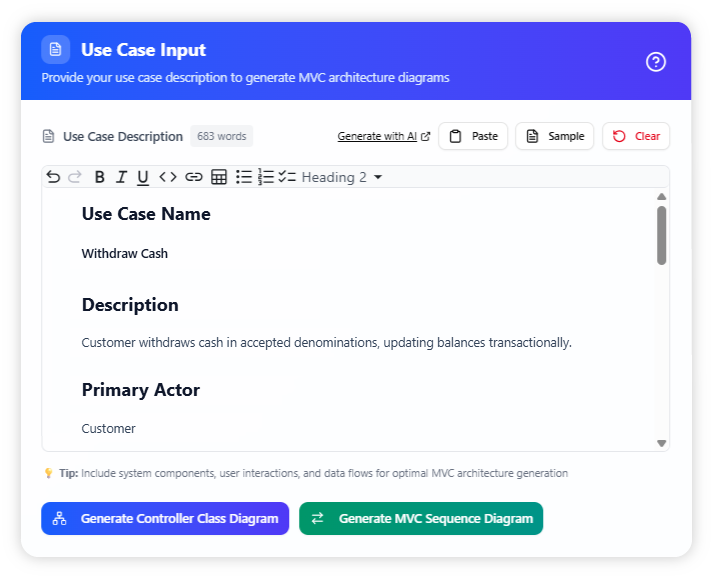Undo the last edit
This screenshot has width=712, height=577.
pos(53,177)
